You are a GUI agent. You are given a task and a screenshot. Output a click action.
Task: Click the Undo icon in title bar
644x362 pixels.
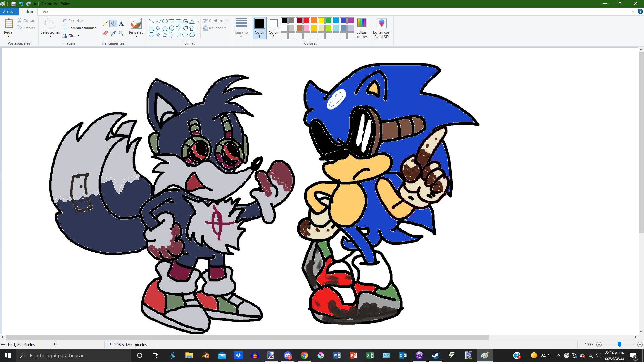coord(21,4)
